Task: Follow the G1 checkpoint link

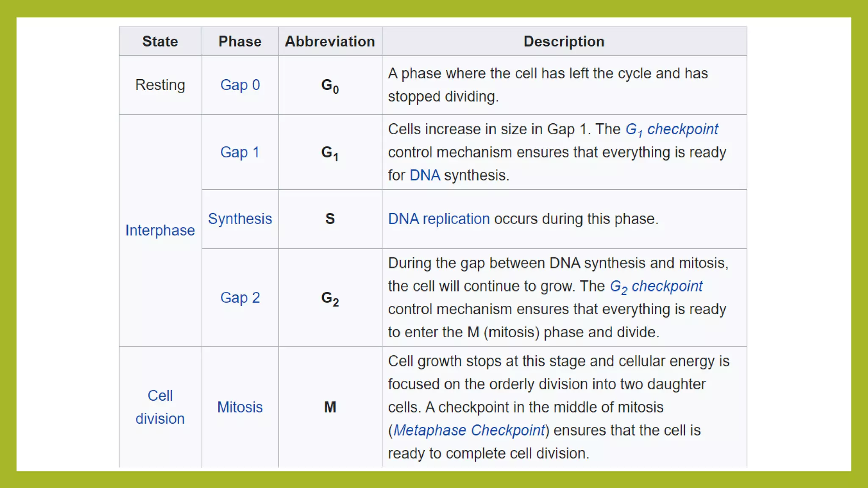Action: click(x=672, y=130)
